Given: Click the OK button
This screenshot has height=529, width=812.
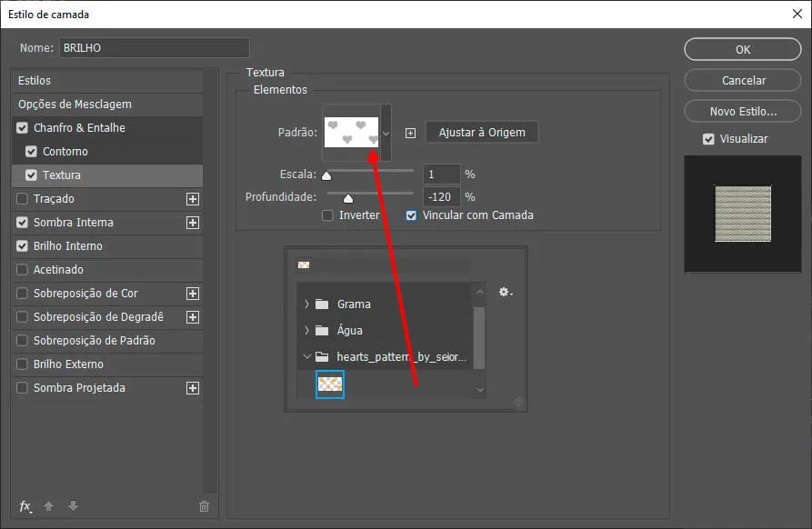Looking at the screenshot, I should pos(743,50).
